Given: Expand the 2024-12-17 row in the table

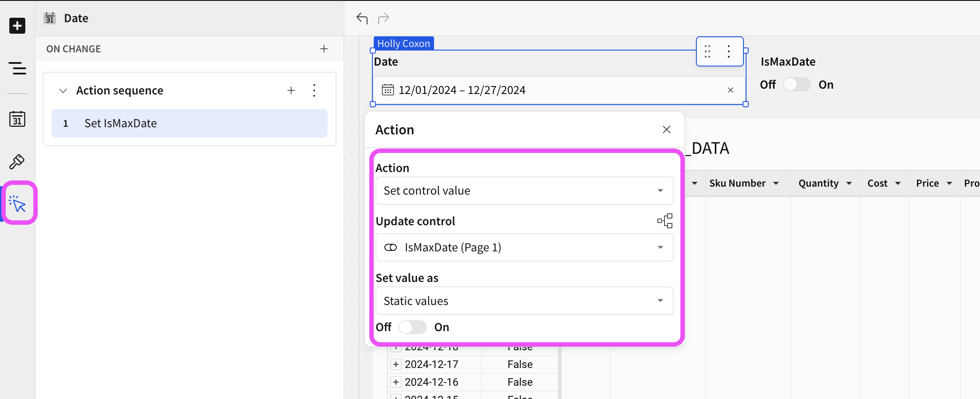Looking at the screenshot, I should 395,364.
